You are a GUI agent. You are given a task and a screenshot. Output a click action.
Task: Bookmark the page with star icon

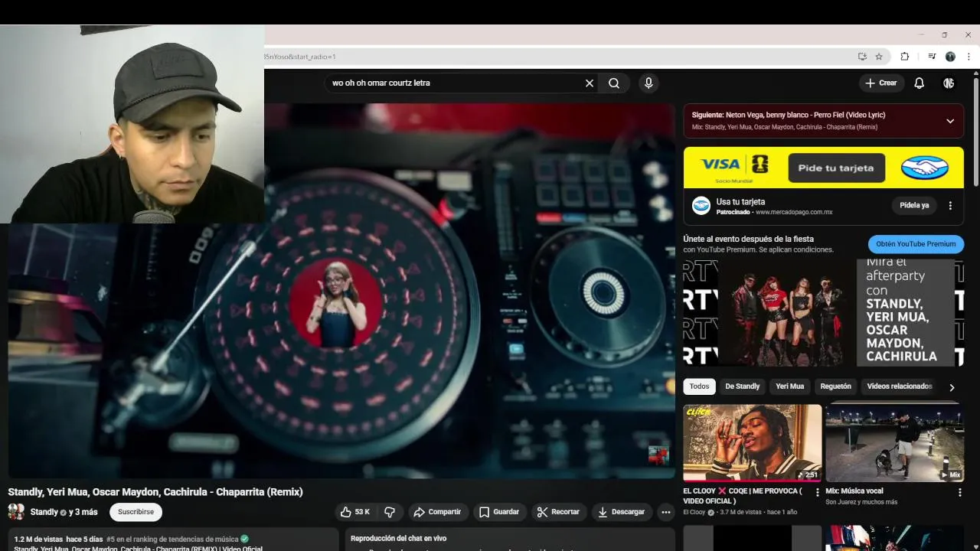(x=879, y=57)
